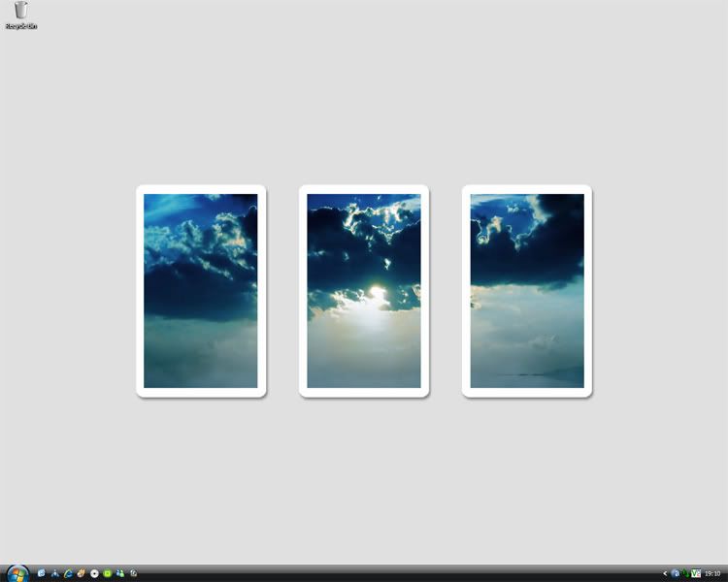The height and width of the screenshot is (582, 728).
Task: Click the middle sun-and-clouds wallpaper panel
Action: 364,291
